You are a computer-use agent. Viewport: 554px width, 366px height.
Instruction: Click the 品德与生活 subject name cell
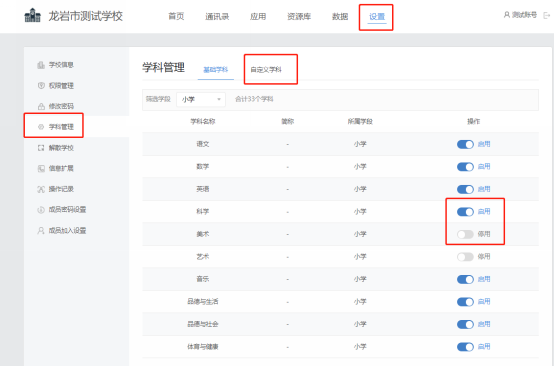[203, 301]
